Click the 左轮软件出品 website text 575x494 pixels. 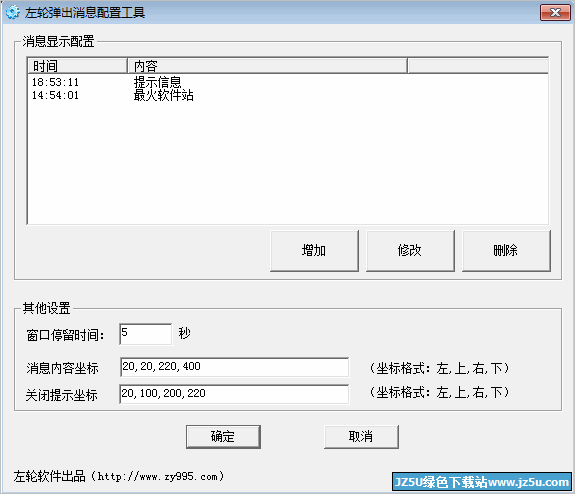point(119,476)
